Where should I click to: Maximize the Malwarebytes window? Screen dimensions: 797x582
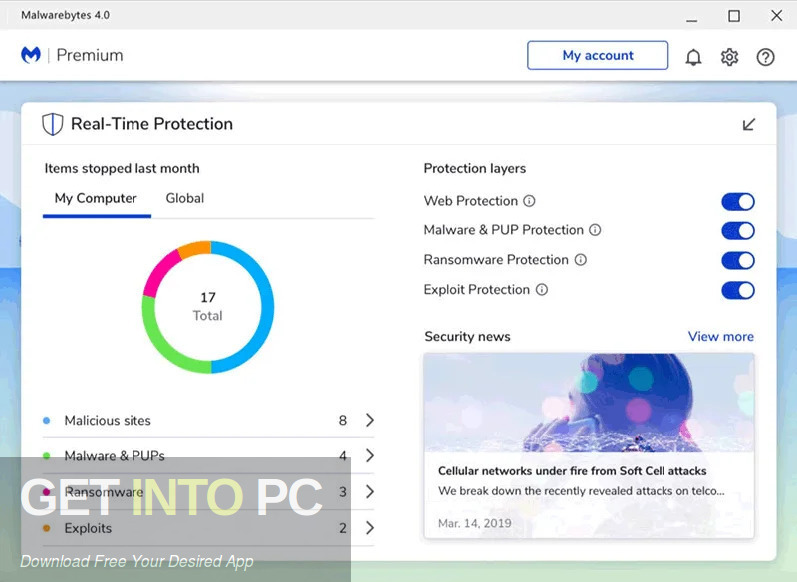pyautogui.click(x=734, y=16)
